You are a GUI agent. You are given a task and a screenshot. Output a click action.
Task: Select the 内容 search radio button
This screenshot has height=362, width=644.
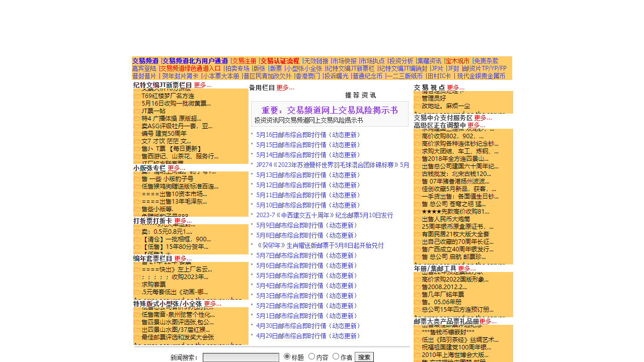[312, 356]
